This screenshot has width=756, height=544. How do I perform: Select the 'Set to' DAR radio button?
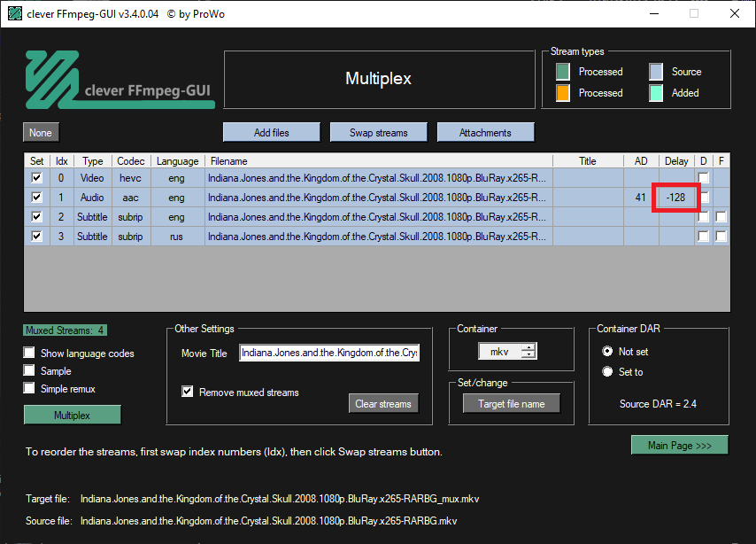(607, 372)
